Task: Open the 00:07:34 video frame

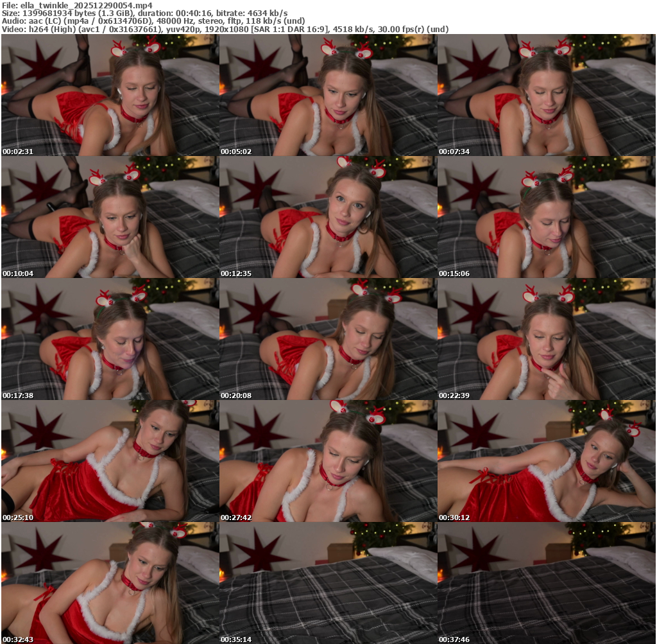Action: pyautogui.click(x=546, y=95)
